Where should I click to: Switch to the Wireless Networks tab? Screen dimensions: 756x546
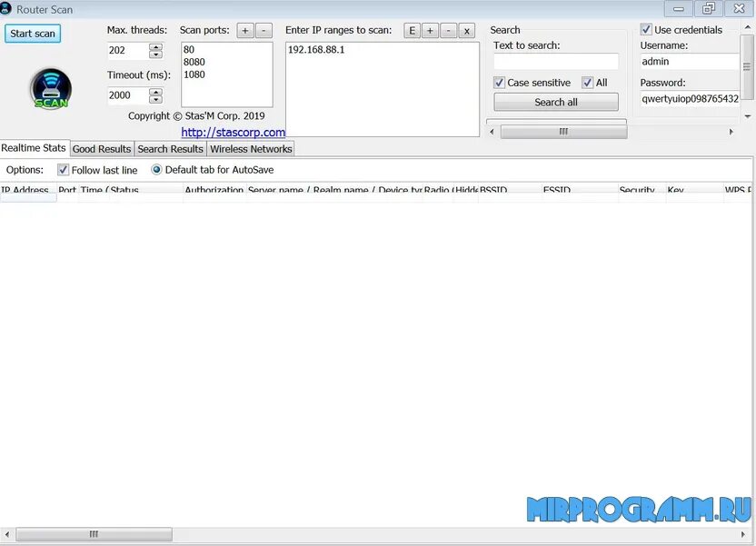tap(251, 149)
